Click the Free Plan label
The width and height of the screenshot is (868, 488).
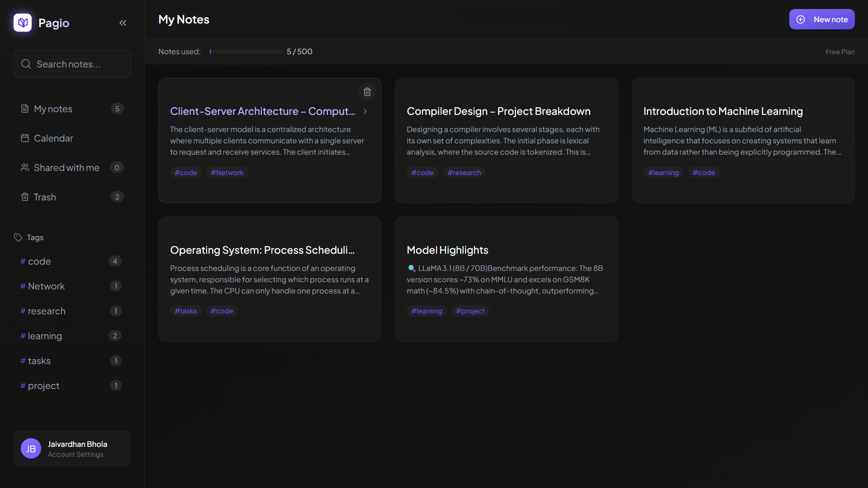(x=840, y=52)
